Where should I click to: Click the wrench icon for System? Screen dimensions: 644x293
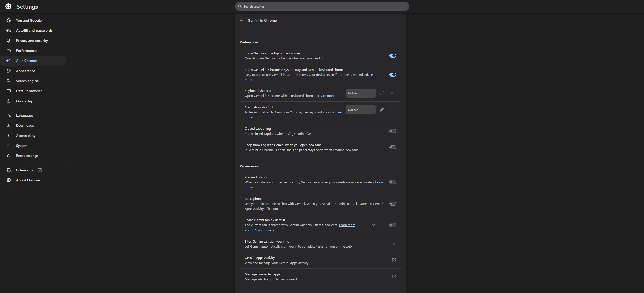point(9,146)
